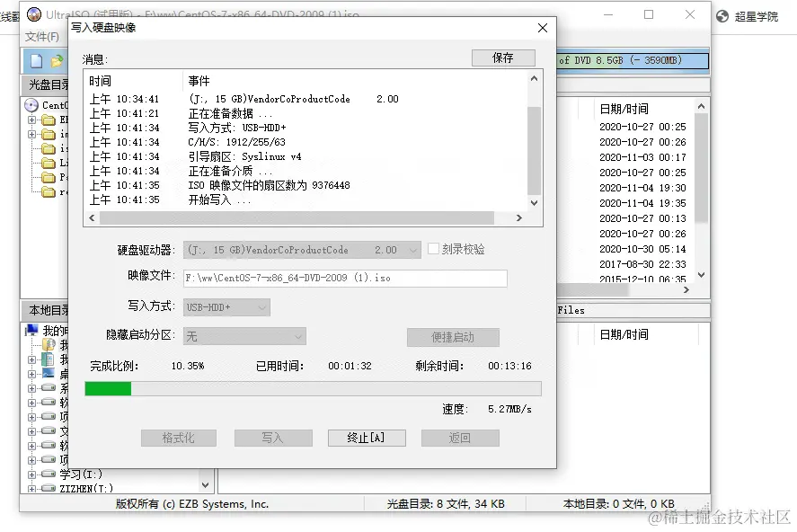Click the DVD 8.5GB size indicator bar
The height and width of the screenshot is (532, 797).
click(633, 60)
